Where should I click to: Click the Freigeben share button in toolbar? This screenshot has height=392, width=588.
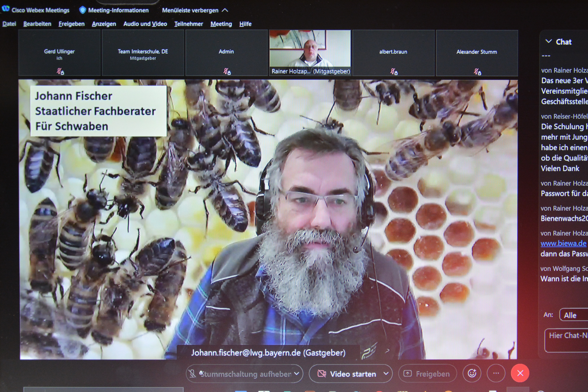pyautogui.click(x=427, y=374)
